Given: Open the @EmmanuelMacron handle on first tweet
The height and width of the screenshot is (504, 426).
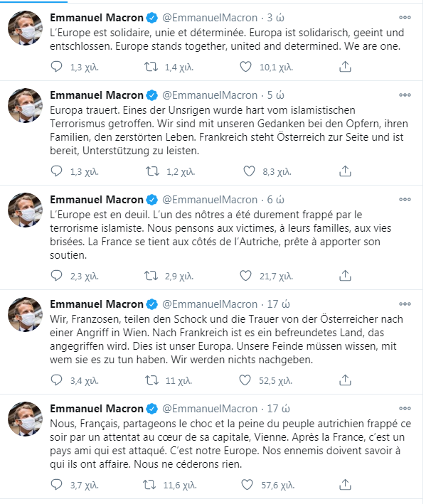Looking at the screenshot, I should tap(210, 17).
